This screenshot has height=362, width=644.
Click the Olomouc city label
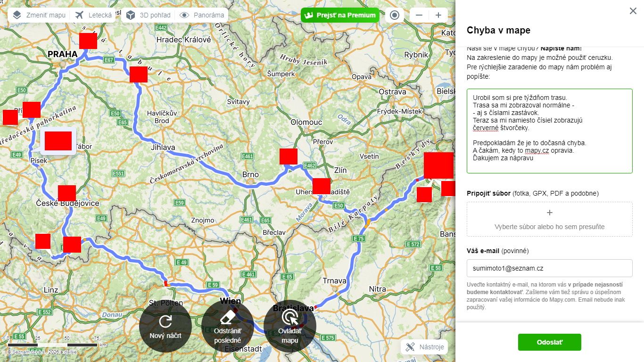pos(306,122)
